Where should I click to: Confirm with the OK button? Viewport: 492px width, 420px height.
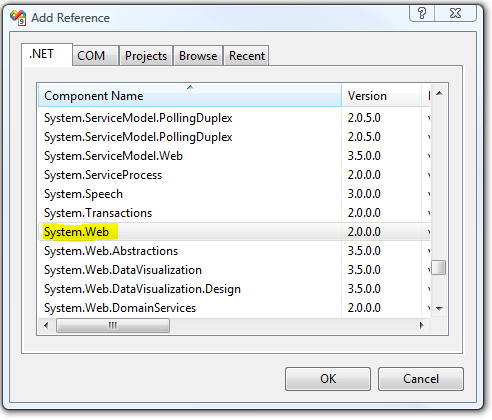(x=328, y=379)
